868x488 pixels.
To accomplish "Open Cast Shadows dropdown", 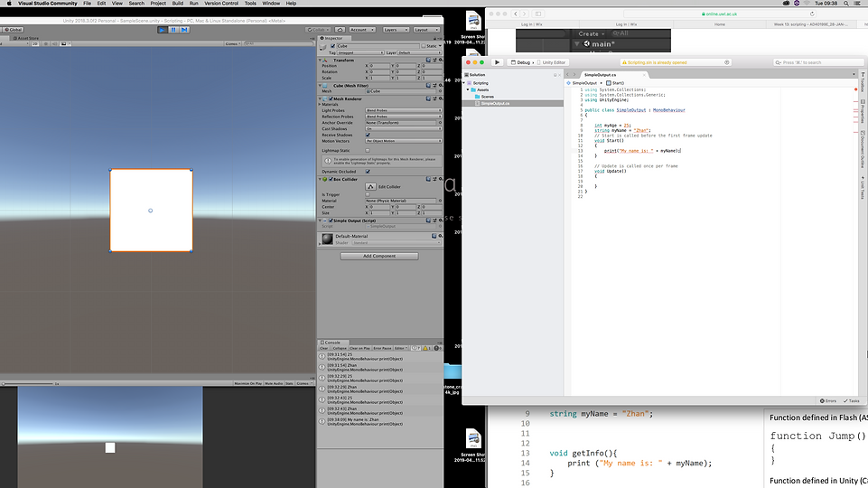I will pos(403,128).
